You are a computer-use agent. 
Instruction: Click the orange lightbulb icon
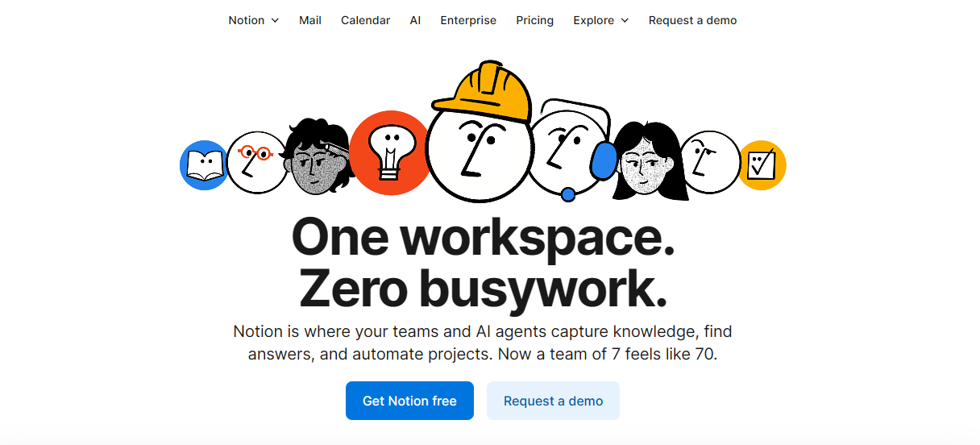click(390, 152)
